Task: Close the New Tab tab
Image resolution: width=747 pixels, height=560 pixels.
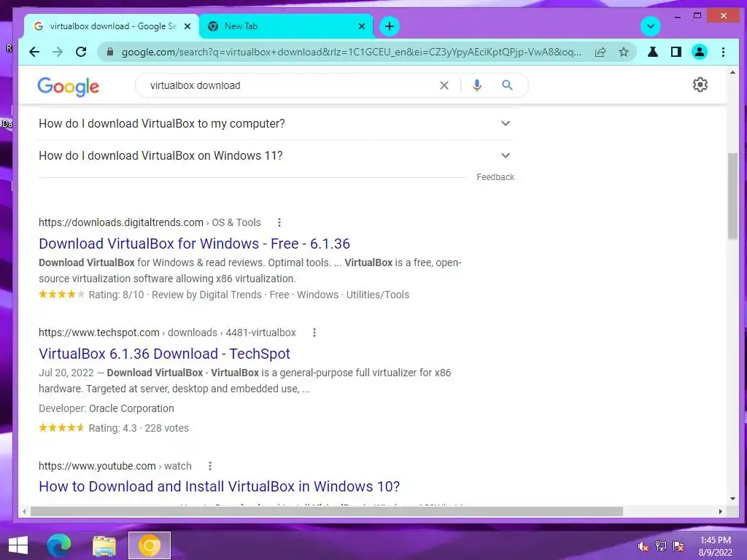Action: coord(362,26)
